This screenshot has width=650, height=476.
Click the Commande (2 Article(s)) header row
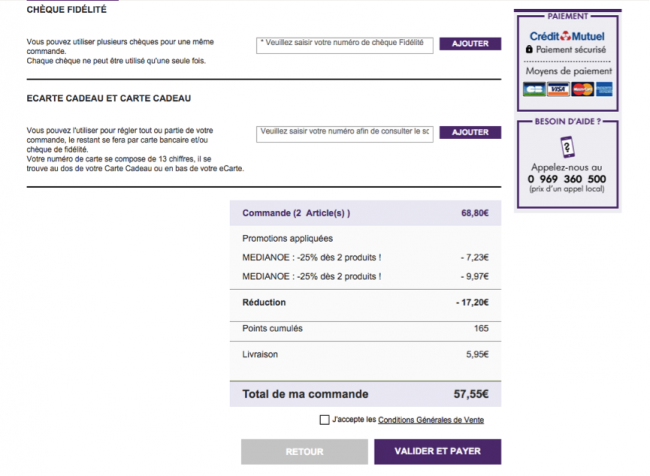click(x=365, y=213)
